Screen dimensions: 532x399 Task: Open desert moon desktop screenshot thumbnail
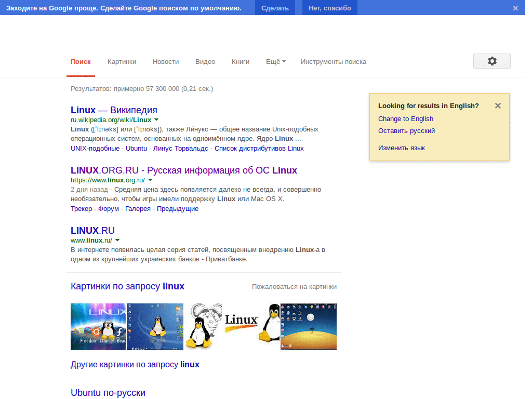tap(309, 327)
